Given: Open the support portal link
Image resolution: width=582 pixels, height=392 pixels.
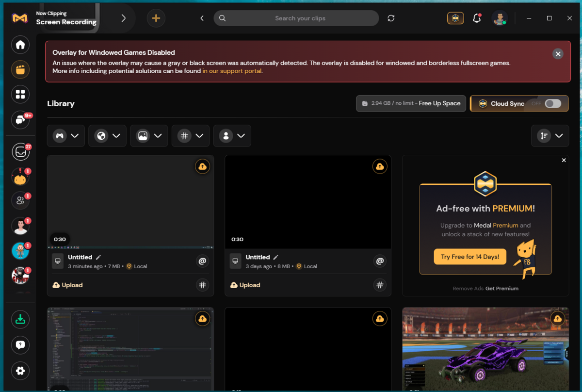Looking at the screenshot, I should point(232,71).
